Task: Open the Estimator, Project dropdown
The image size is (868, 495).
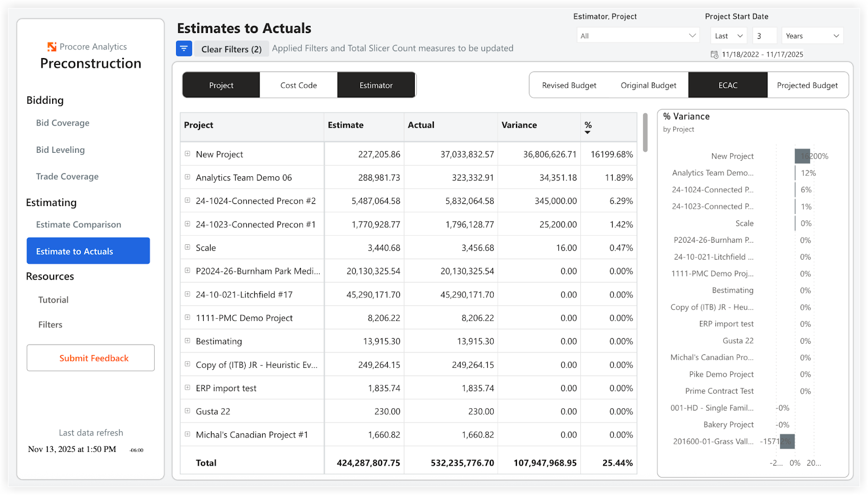Action: 637,35
